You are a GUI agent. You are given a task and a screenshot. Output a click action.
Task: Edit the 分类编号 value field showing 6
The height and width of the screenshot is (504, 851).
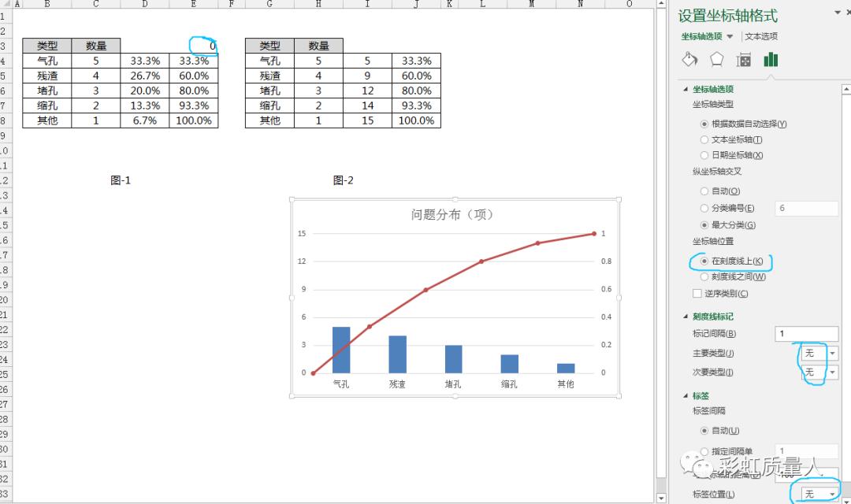tap(807, 207)
